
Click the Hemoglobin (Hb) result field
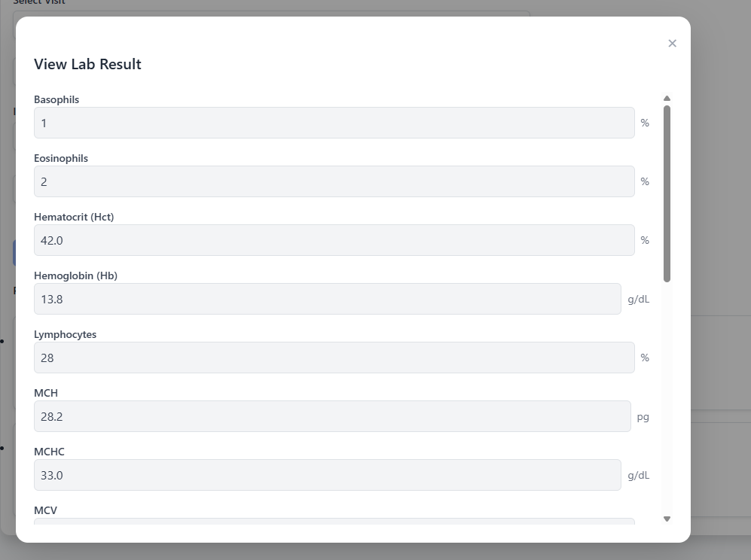(x=327, y=299)
